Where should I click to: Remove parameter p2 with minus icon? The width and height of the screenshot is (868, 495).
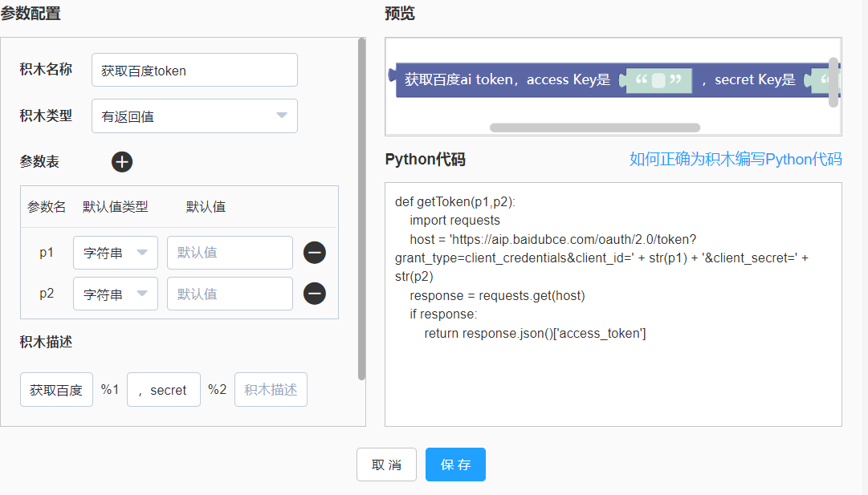coord(315,294)
